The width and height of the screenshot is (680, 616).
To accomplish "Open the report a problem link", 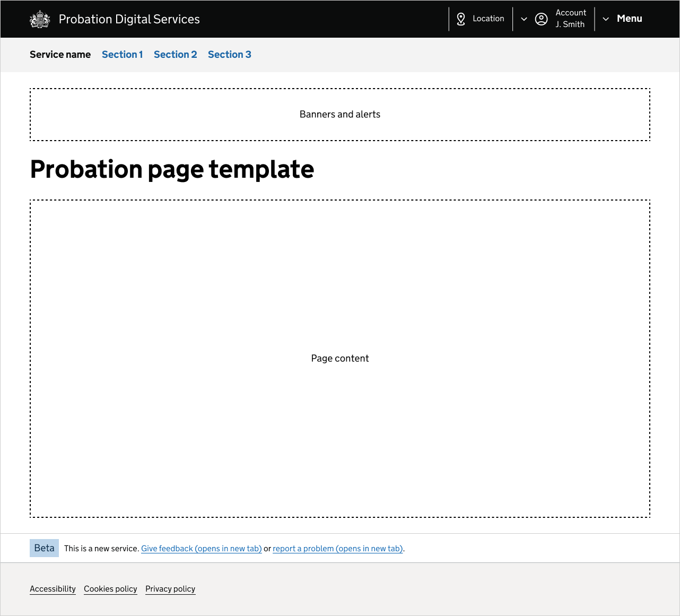I will [x=338, y=549].
